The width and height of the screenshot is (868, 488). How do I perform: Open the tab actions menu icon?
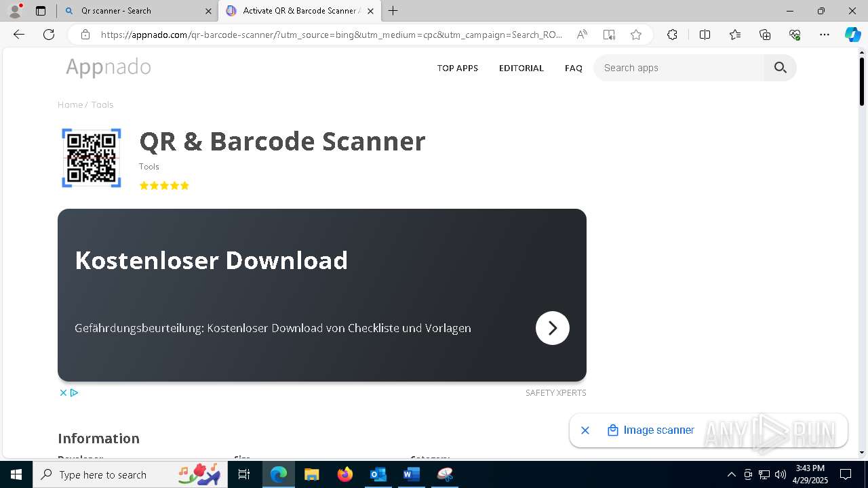(41, 11)
